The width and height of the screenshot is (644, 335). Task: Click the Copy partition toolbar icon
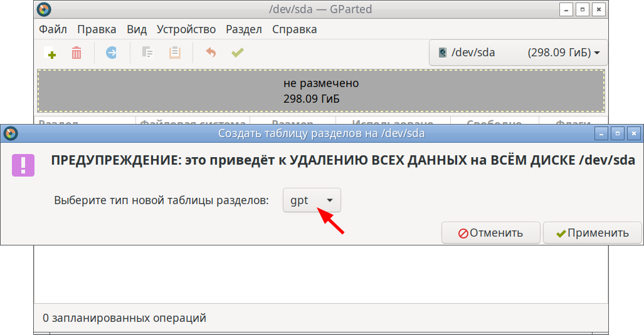click(x=147, y=53)
